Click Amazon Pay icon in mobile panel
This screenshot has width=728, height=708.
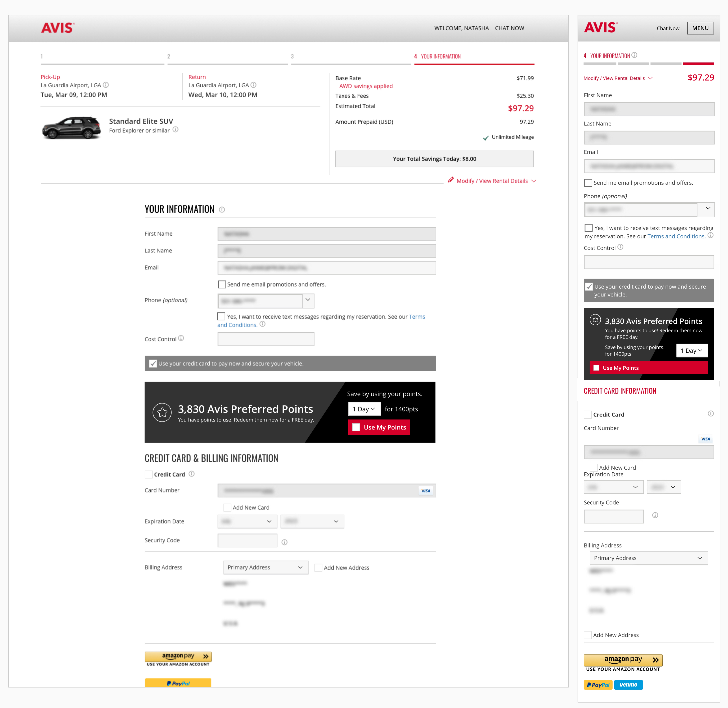[623, 660]
